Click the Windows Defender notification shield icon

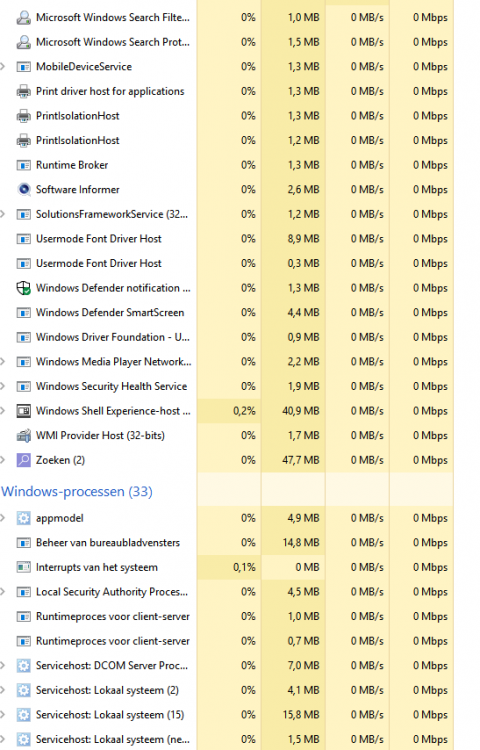23,288
